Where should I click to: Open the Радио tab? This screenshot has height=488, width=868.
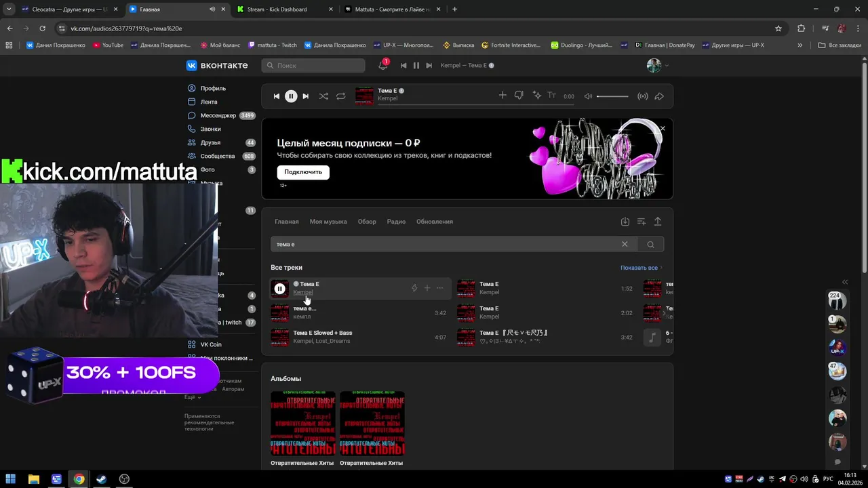coord(396,222)
